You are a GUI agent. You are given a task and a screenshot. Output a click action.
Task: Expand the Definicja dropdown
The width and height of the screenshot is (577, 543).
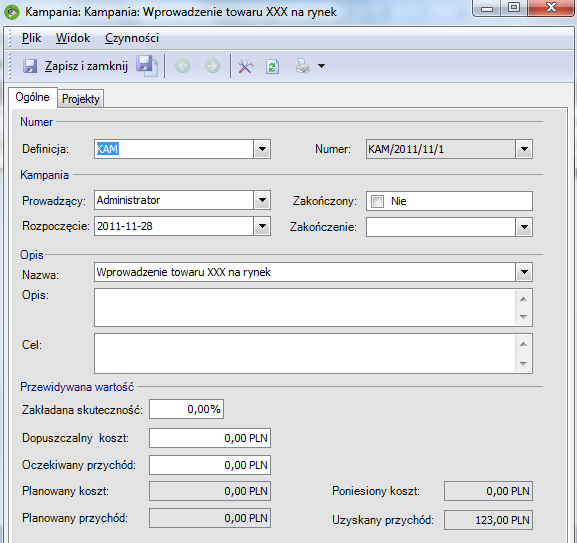click(x=262, y=149)
